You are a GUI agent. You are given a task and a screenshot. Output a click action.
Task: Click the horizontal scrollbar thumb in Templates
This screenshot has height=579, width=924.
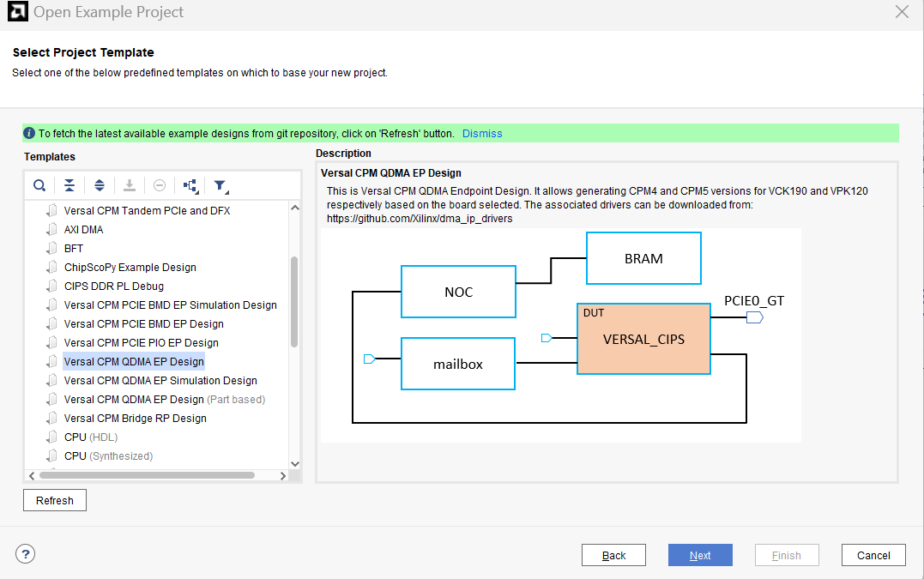click(x=148, y=475)
